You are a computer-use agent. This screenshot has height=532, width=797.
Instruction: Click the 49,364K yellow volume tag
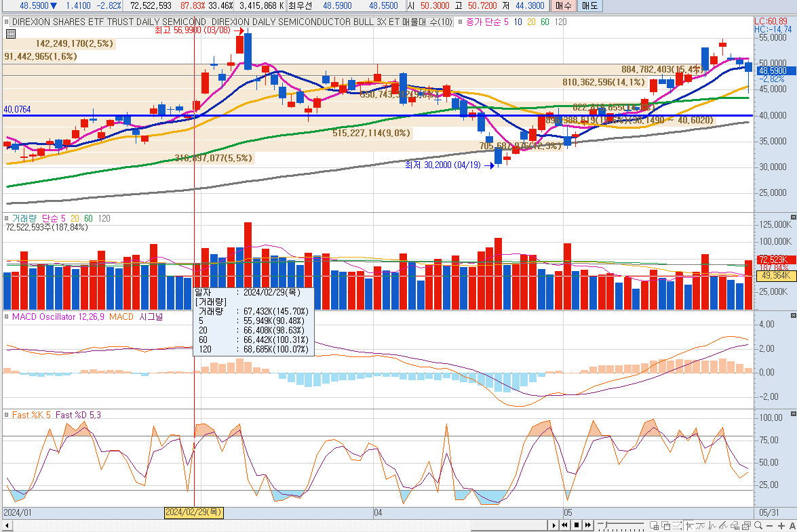coord(776,276)
